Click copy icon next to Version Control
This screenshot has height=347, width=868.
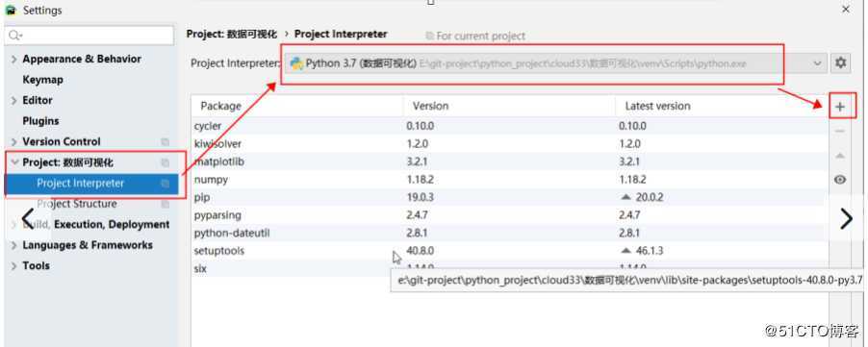(165, 142)
